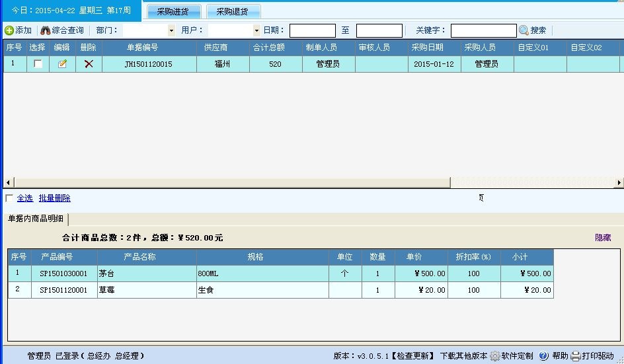This screenshot has height=364, width=624.
Task: Click the horizontal scrollbar left arrow
Action: click(8, 182)
